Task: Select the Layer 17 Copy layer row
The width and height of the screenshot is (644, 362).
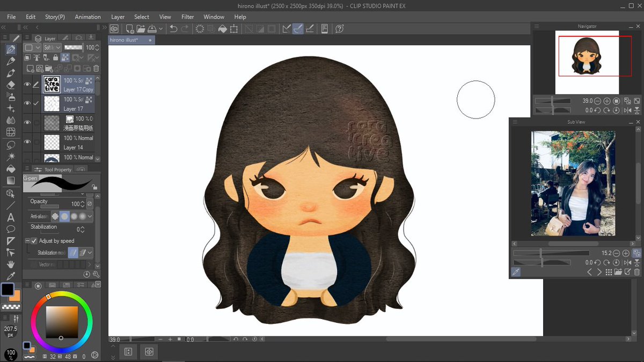Action: coord(69,85)
